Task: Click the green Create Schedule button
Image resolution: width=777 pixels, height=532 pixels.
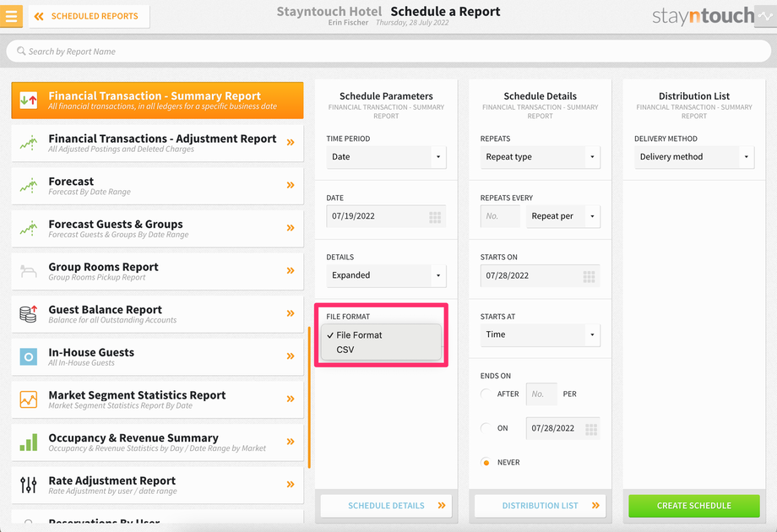Action: point(694,506)
